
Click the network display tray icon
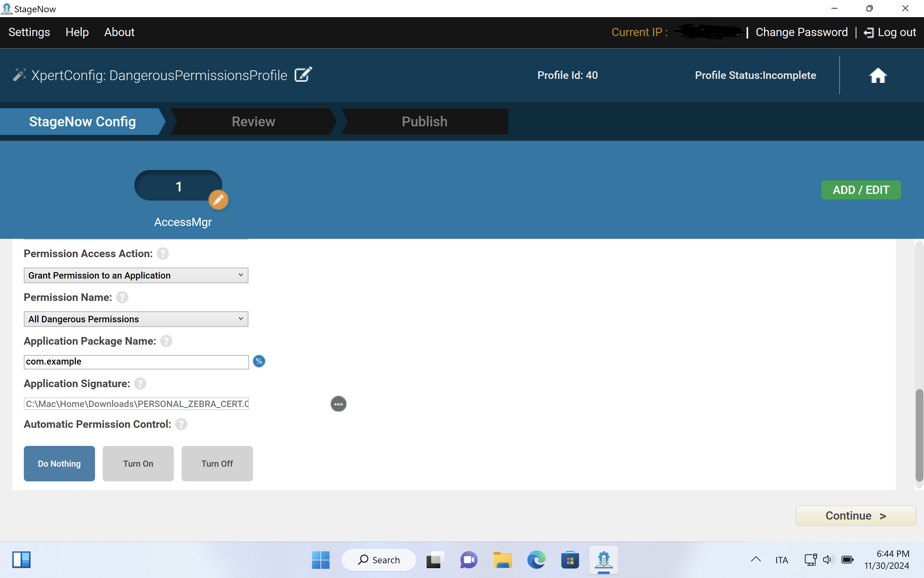tap(810, 560)
